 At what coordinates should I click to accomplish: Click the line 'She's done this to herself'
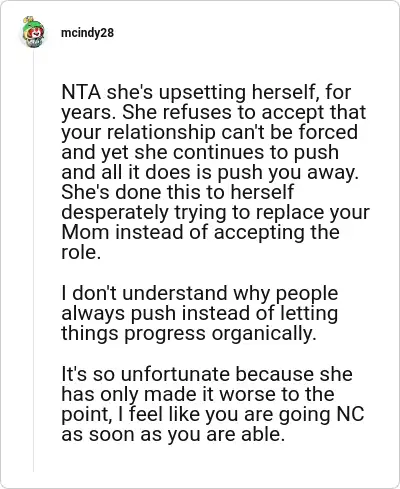point(177,192)
